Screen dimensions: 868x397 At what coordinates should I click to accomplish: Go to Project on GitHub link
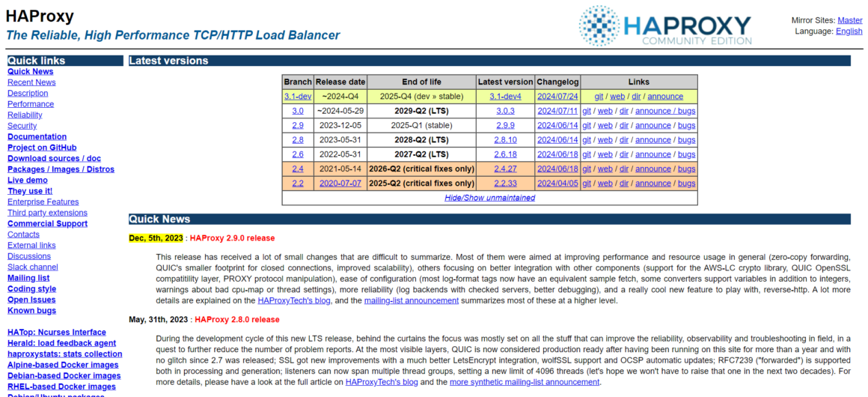coord(42,148)
